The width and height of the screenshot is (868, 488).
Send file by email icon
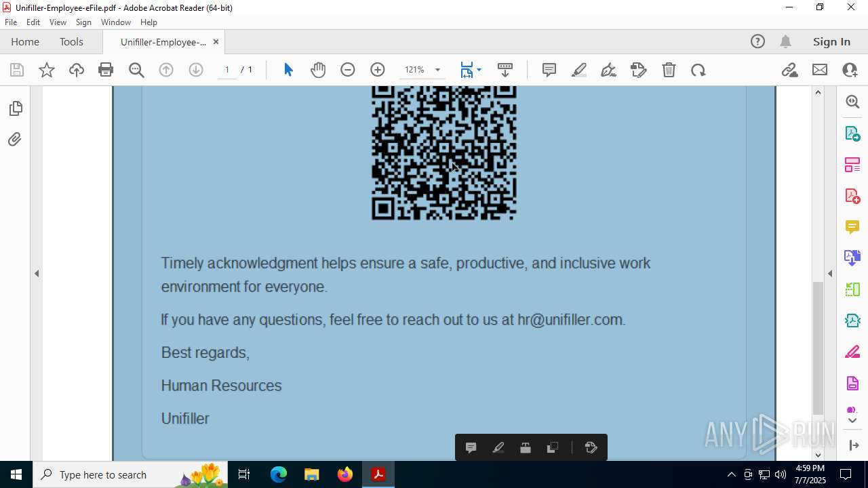820,70
